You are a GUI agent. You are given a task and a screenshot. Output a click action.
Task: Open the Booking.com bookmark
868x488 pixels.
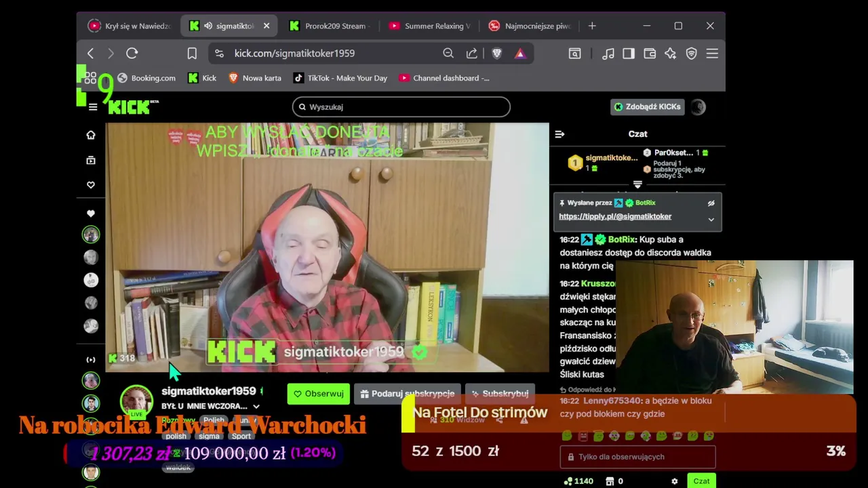click(146, 78)
